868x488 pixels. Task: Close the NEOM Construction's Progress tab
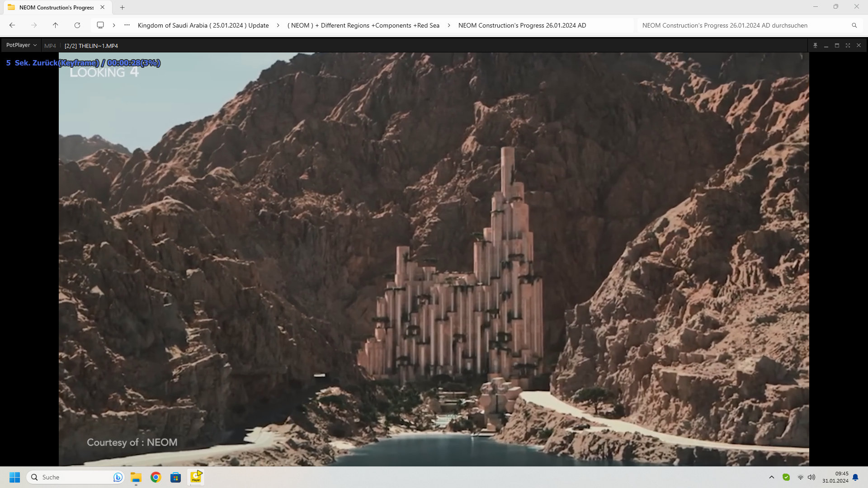click(103, 7)
